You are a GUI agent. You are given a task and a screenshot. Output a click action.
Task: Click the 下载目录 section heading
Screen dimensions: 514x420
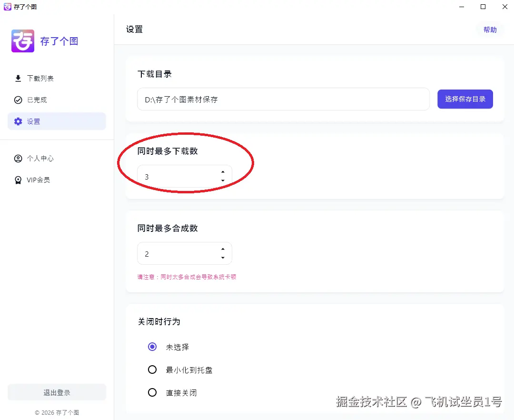pos(154,74)
